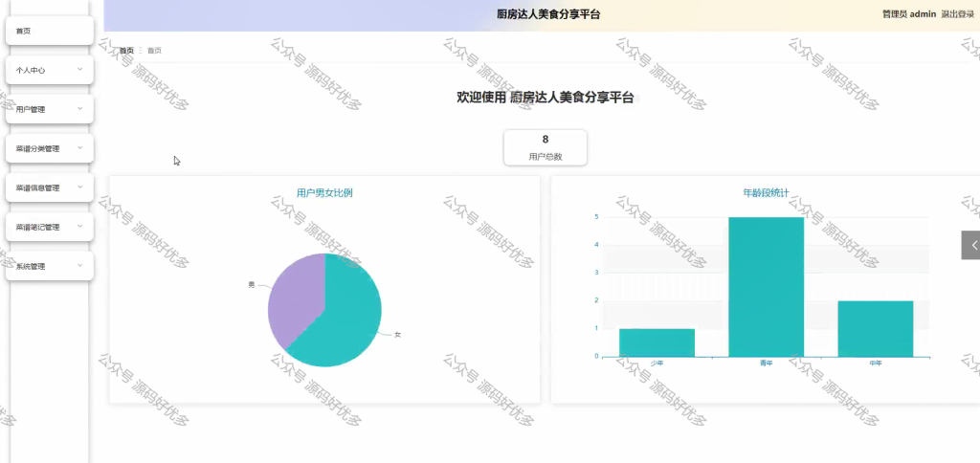Expand the 个人中心 chevron arrow
The width and height of the screenshot is (980, 463).
[80, 69]
